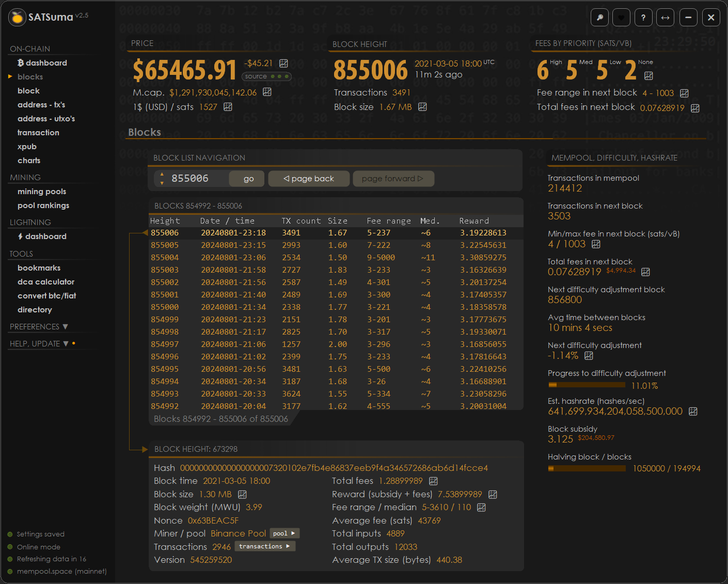Click the double-arrow resize window icon
This screenshot has width=728, height=584.
(x=666, y=18)
